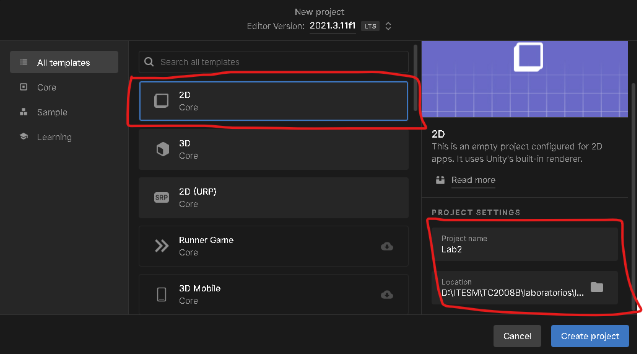
Task: Browse project location with folder icon
Action: click(596, 287)
